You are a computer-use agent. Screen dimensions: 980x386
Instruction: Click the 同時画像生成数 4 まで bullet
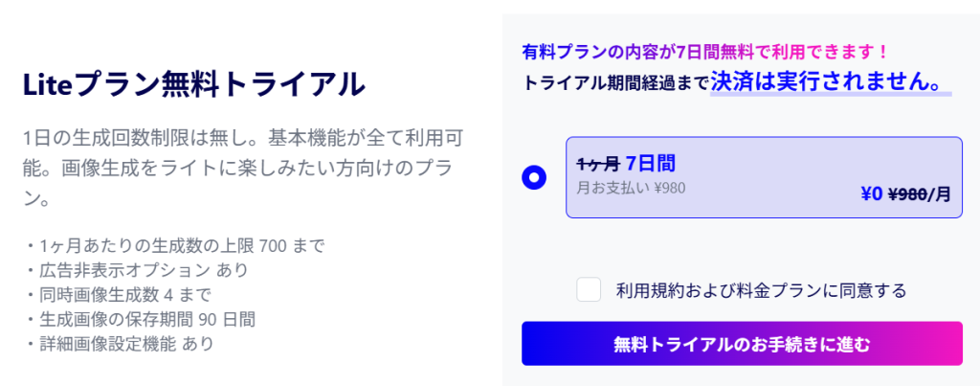coord(122,294)
